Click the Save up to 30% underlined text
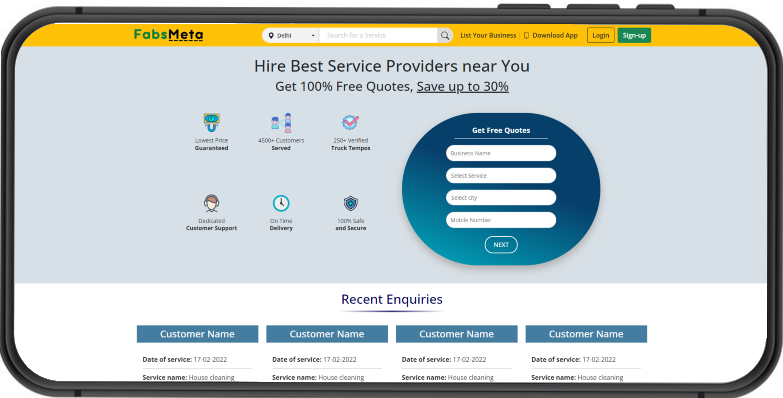 (463, 87)
